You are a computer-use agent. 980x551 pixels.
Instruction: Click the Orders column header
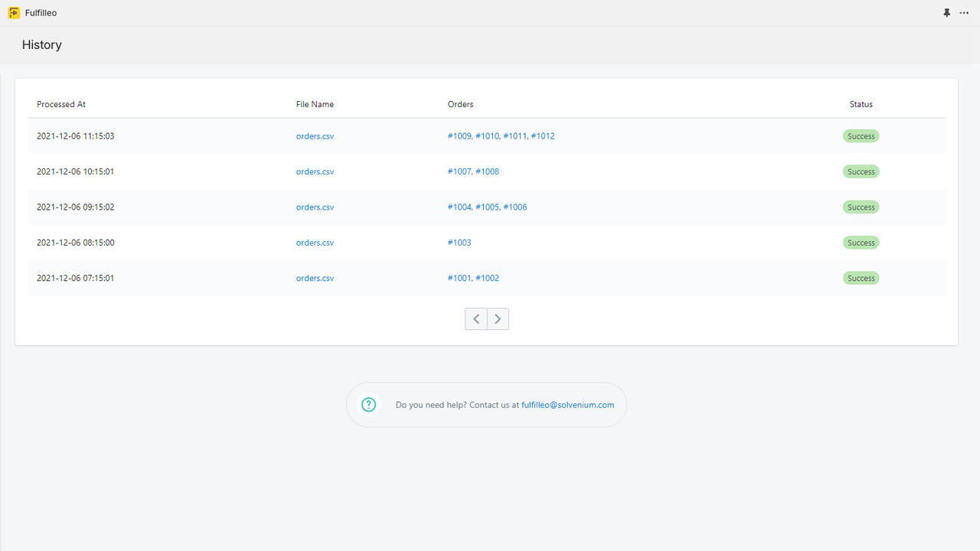[x=460, y=104]
